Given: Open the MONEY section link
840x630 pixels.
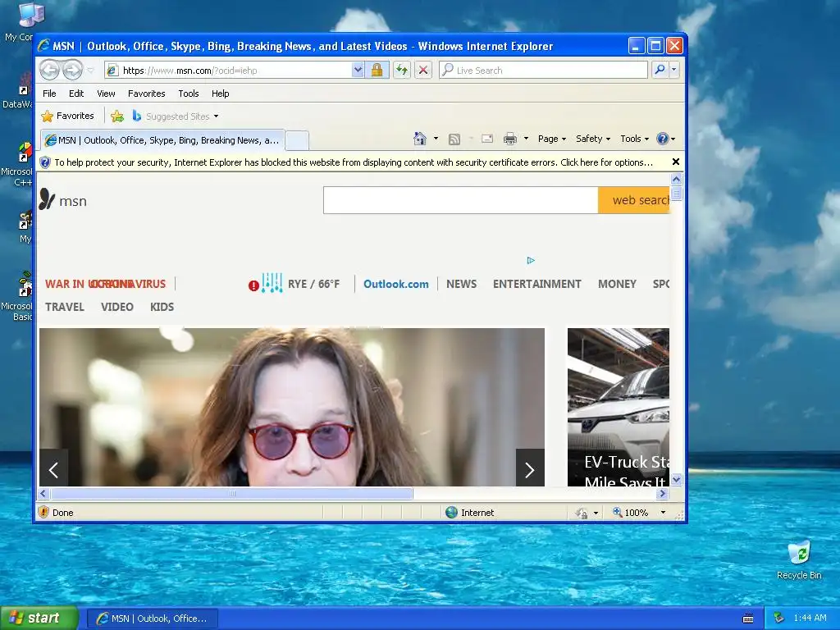Looking at the screenshot, I should pos(617,284).
